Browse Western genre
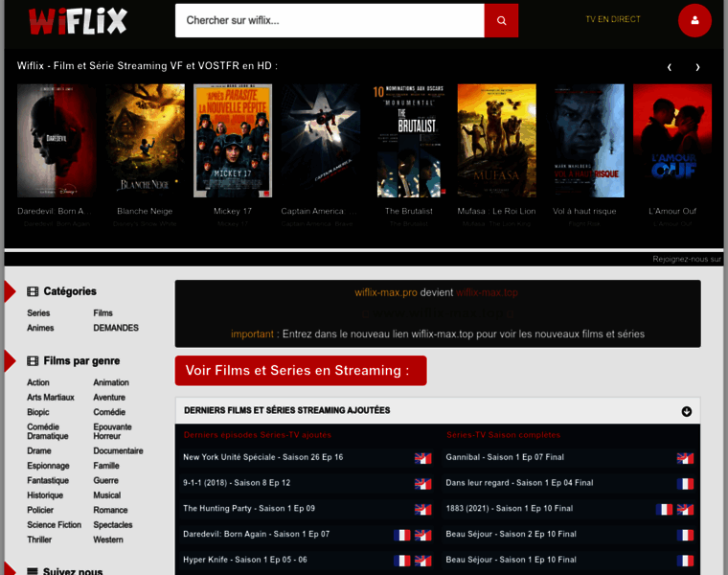728x575 pixels. (x=108, y=540)
